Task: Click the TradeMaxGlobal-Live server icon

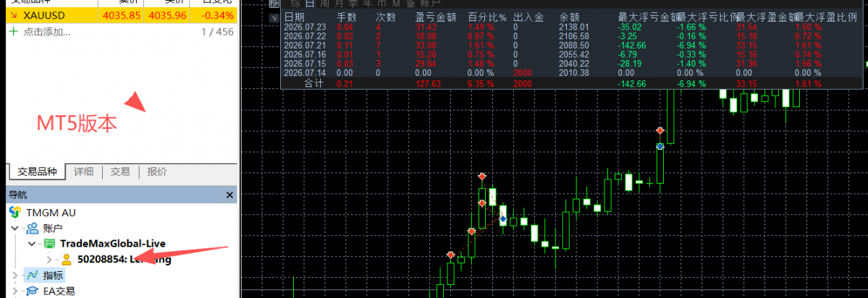Action: tap(50, 243)
